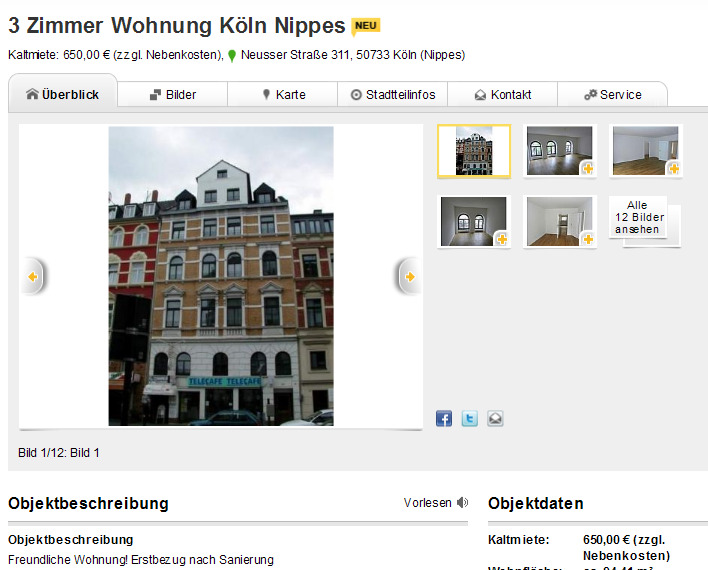Share listing on Twitter
The height and width of the screenshot is (570, 708).
tap(470, 419)
